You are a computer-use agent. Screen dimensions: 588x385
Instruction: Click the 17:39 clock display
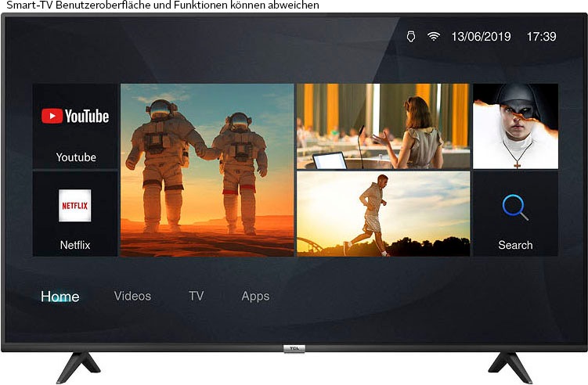(541, 37)
